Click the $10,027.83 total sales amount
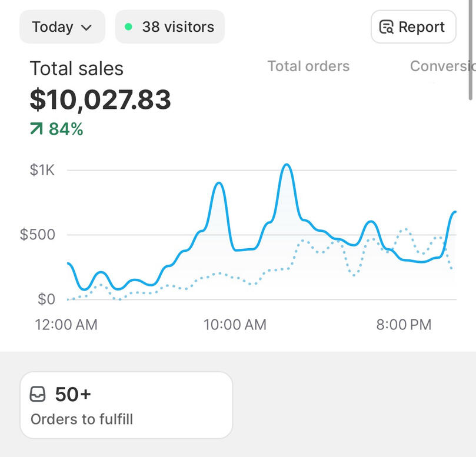Image resolution: width=476 pixels, height=457 pixels. tap(100, 99)
